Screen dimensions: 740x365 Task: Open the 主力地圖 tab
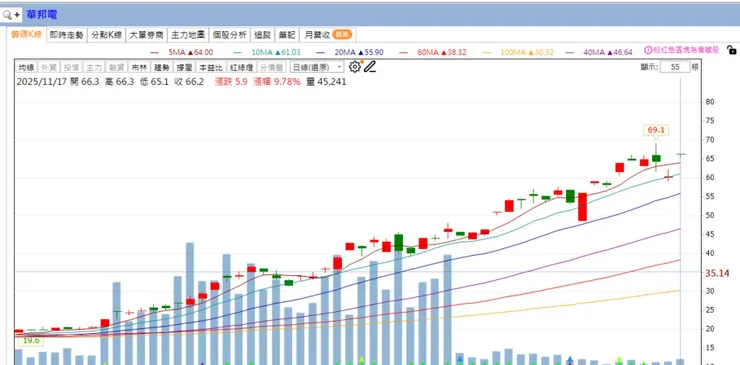click(187, 35)
